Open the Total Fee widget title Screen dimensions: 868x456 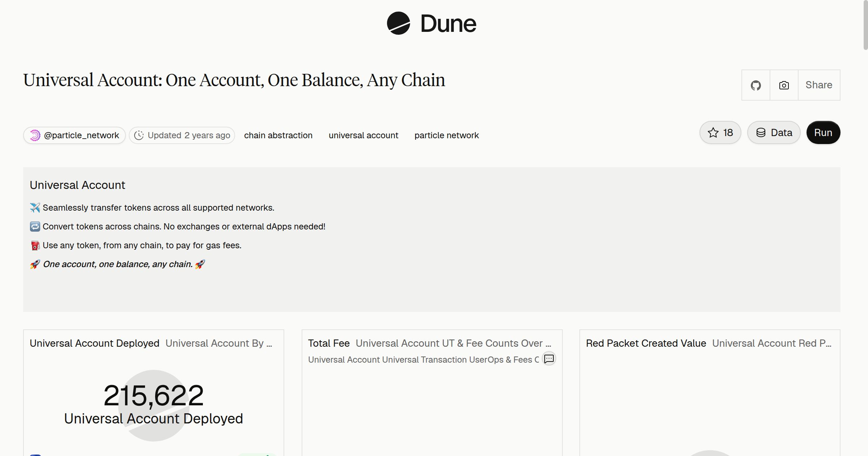click(329, 343)
